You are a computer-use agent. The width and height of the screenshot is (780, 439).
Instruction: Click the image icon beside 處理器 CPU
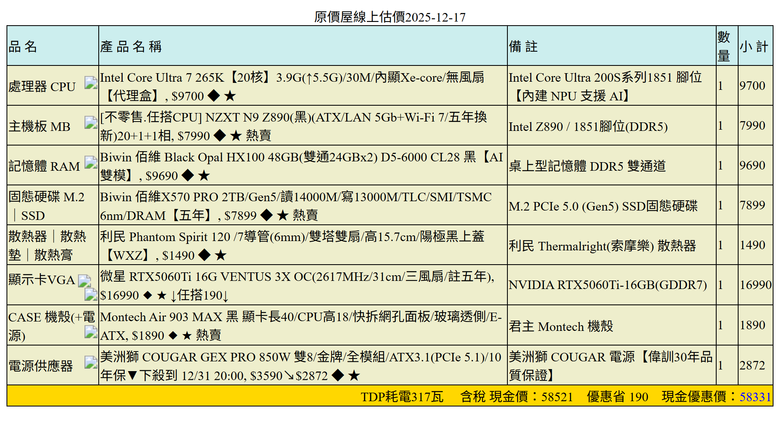pos(91,83)
